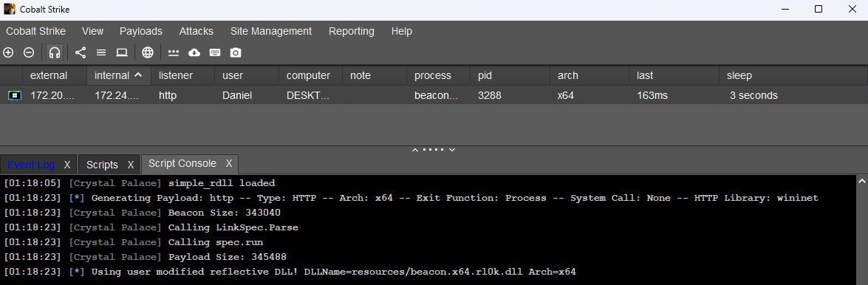Open downloaded files cloud icon
The width and height of the screenshot is (868, 285).
coord(194,52)
